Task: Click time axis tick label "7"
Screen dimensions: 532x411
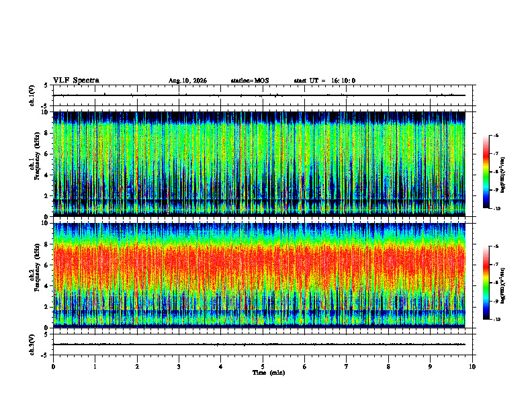Action: click(347, 367)
